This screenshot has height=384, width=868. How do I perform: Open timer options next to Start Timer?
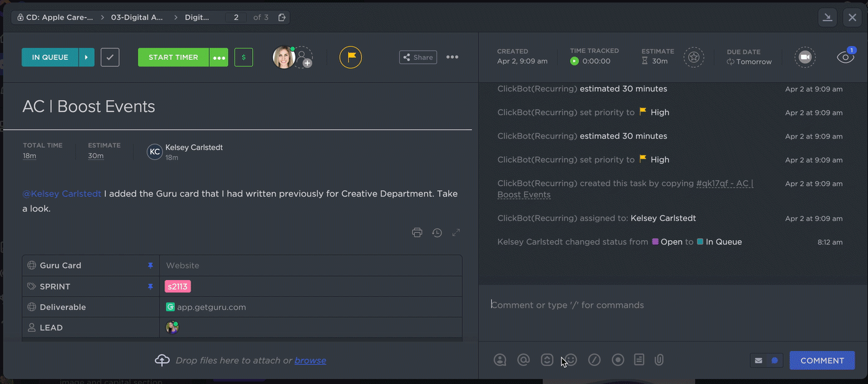[x=219, y=57]
